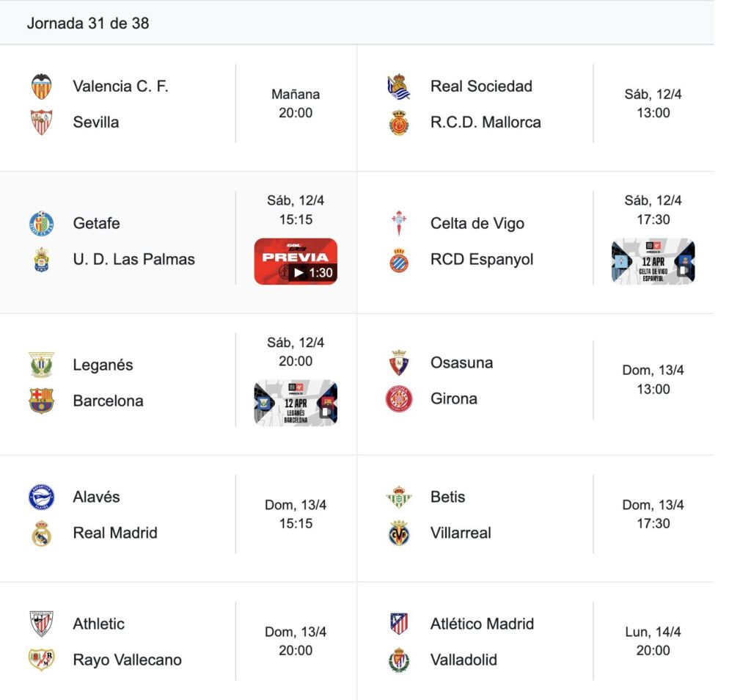Select the Betis team name
This screenshot has width=751, height=700.
pyautogui.click(x=447, y=497)
